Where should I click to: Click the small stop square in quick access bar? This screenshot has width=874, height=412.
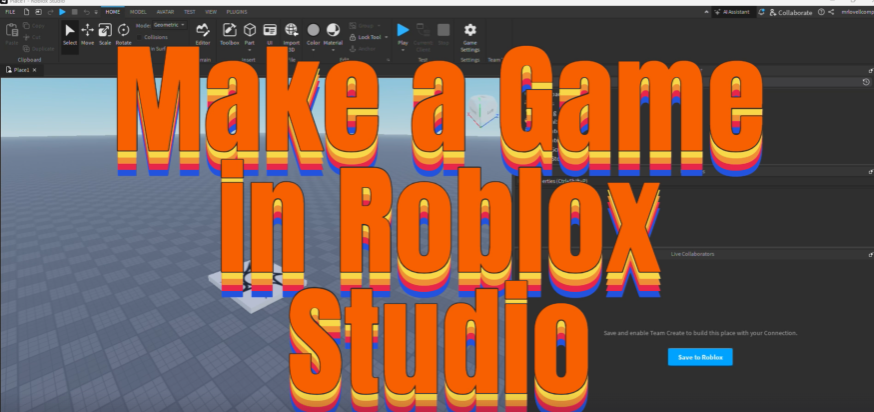74,12
